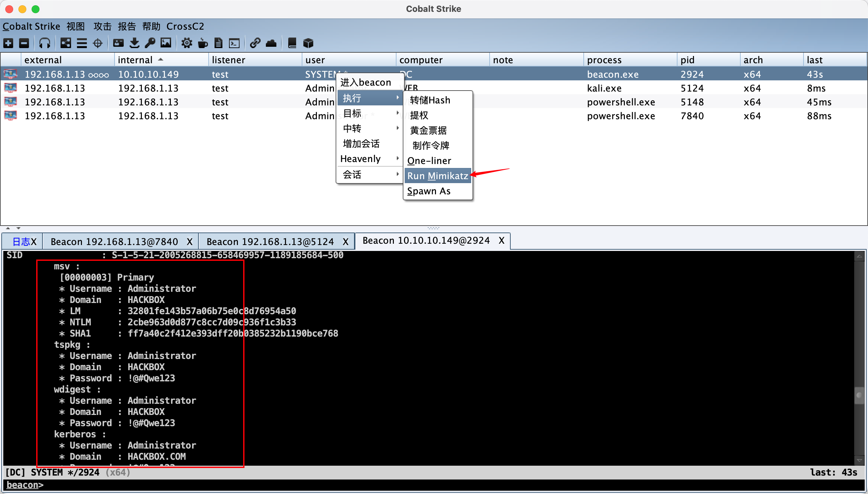Open credentials via ID card icon
This screenshot has width=868, height=494.
pyautogui.click(x=118, y=43)
